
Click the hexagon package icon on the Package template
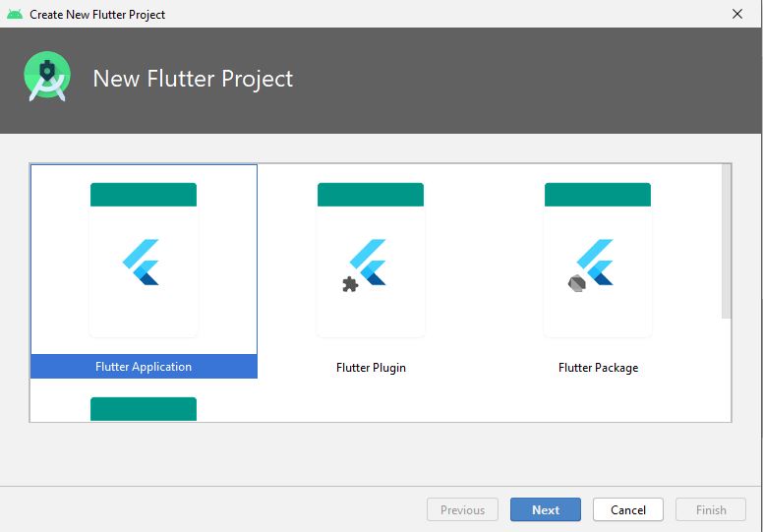click(576, 284)
